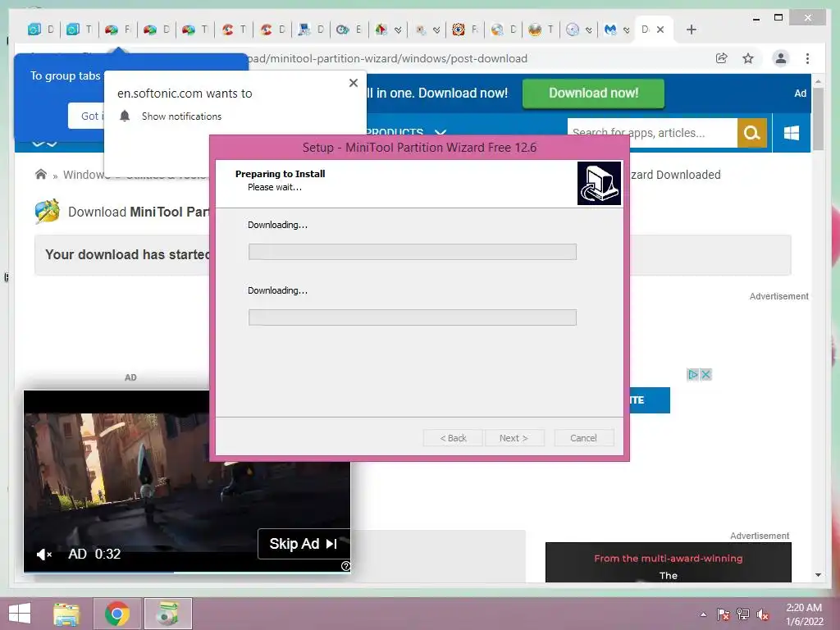840x630 pixels.
Task: Click the address bar URL
Action: tap(388, 58)
